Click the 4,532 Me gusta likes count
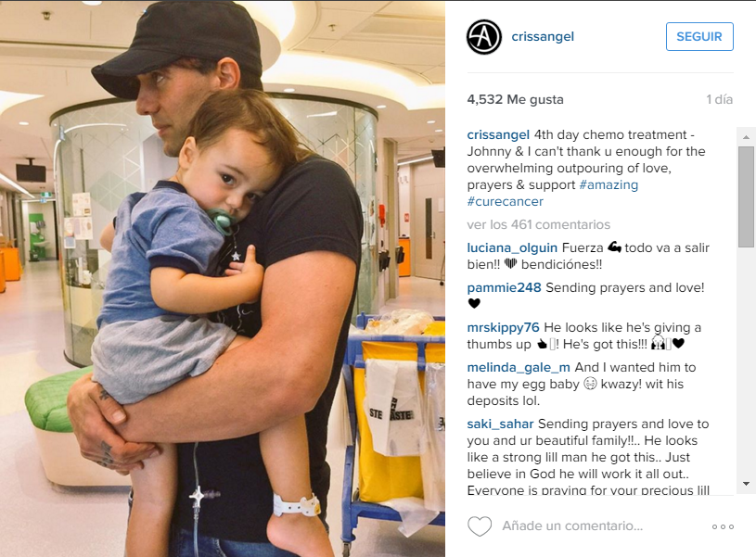 tap(515, 100)
